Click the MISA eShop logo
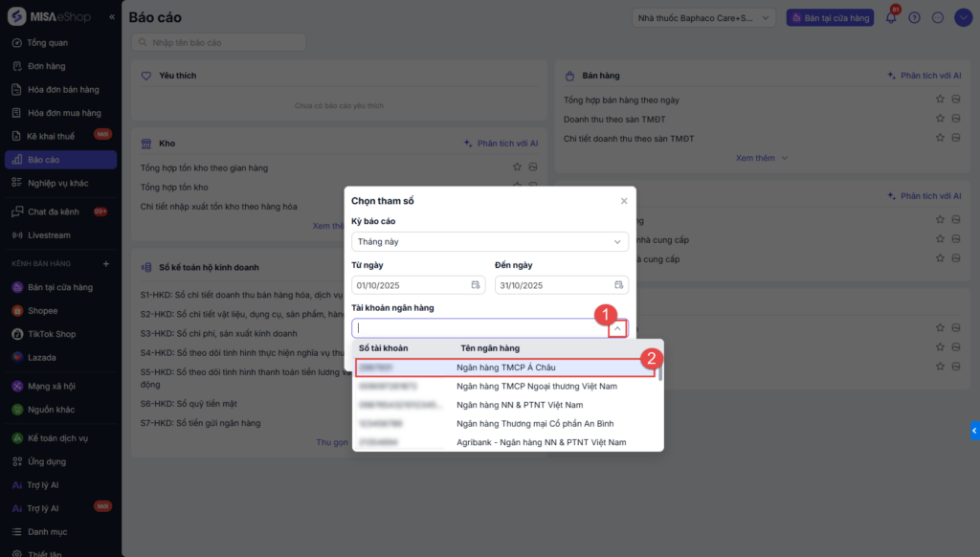980x557 pixels. pyautogui.click(x=50, y=16)
